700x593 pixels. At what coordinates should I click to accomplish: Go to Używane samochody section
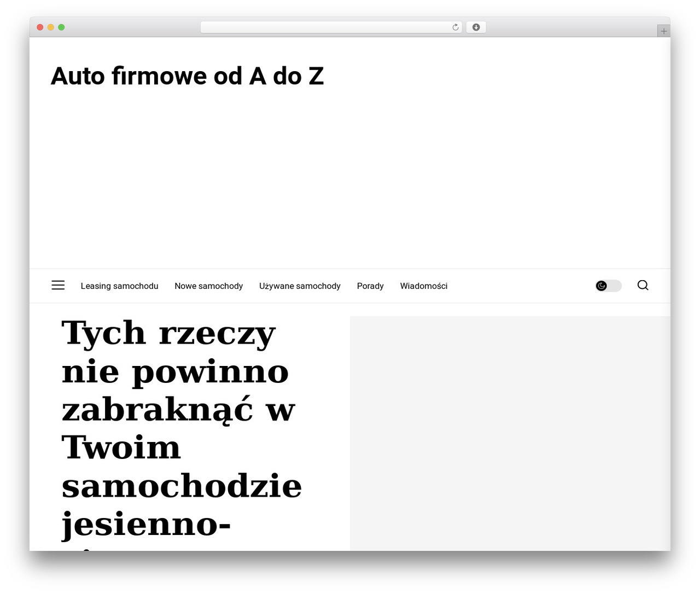point(300,286)
